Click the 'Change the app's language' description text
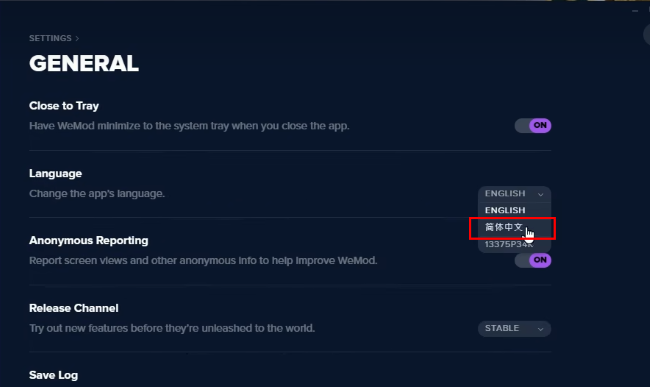The height and width of the screenshot is (387, 650). coord(97,194)
